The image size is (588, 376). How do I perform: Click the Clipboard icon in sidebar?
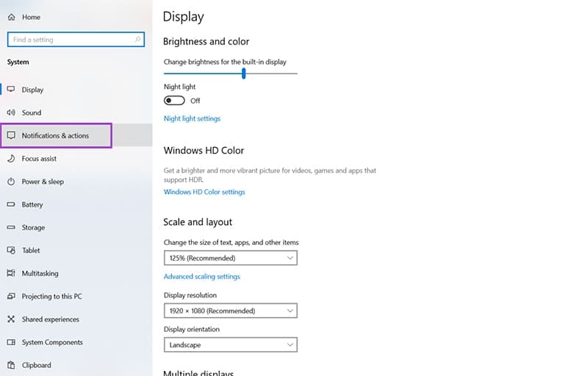point(11,365)
